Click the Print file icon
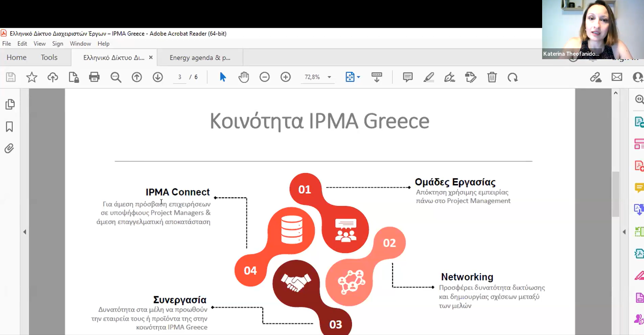 94,77
